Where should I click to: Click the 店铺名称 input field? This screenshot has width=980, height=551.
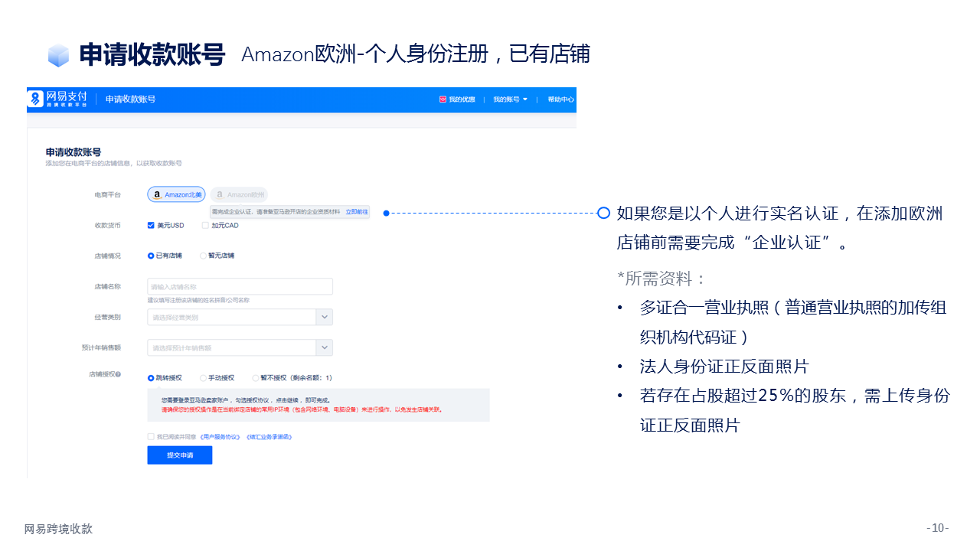click(240, 286)
